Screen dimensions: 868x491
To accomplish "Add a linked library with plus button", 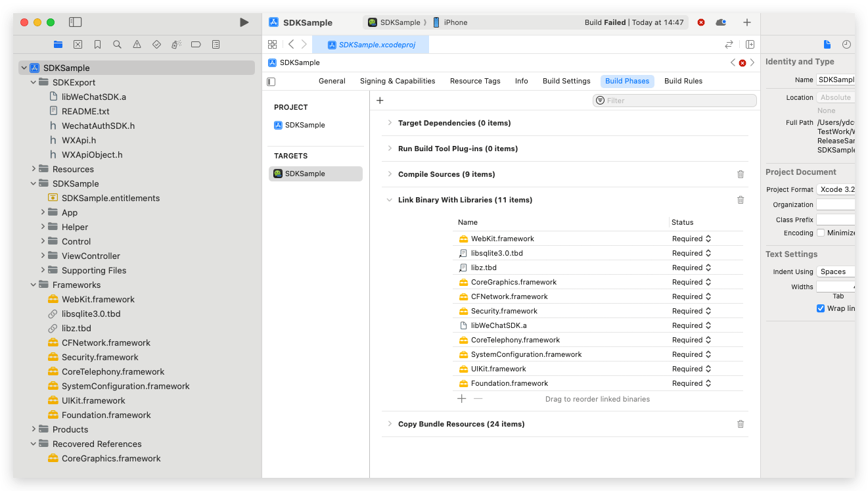I will point(462,398).
